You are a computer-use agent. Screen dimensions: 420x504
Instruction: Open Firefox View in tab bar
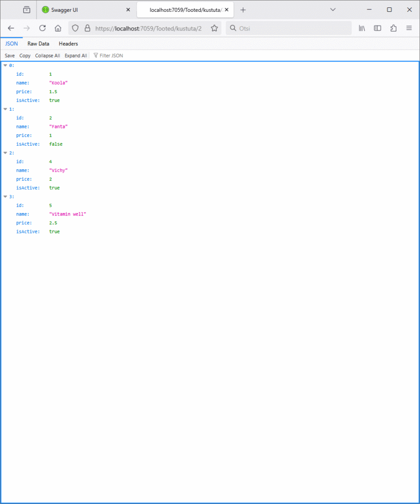pyautogui.click(x=27, y=9)
